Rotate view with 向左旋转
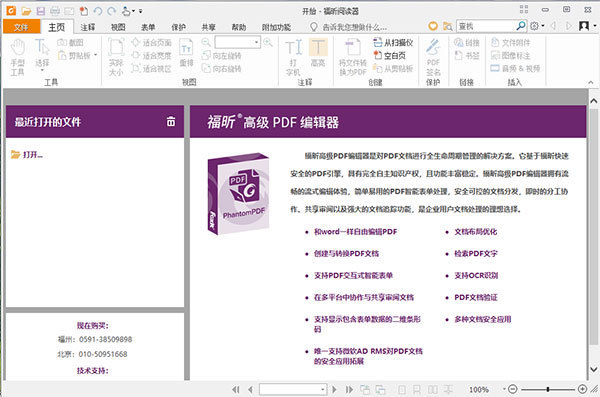 point(222,56)
